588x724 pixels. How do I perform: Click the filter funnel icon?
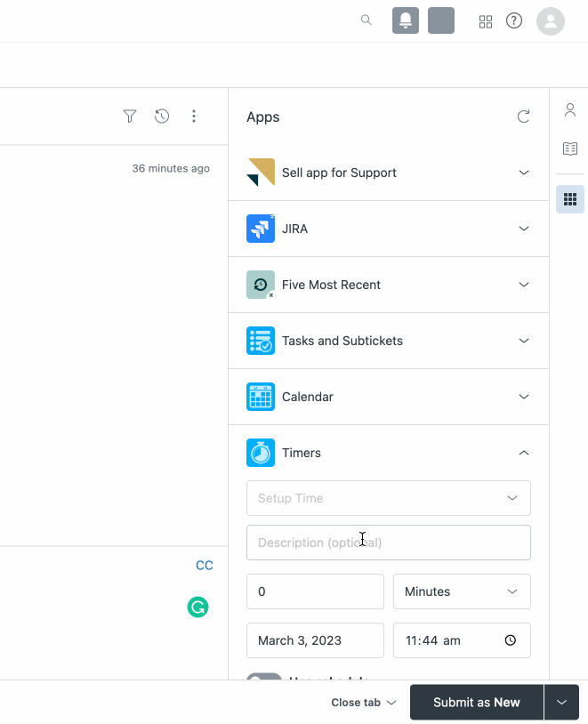tap(130, 116)
